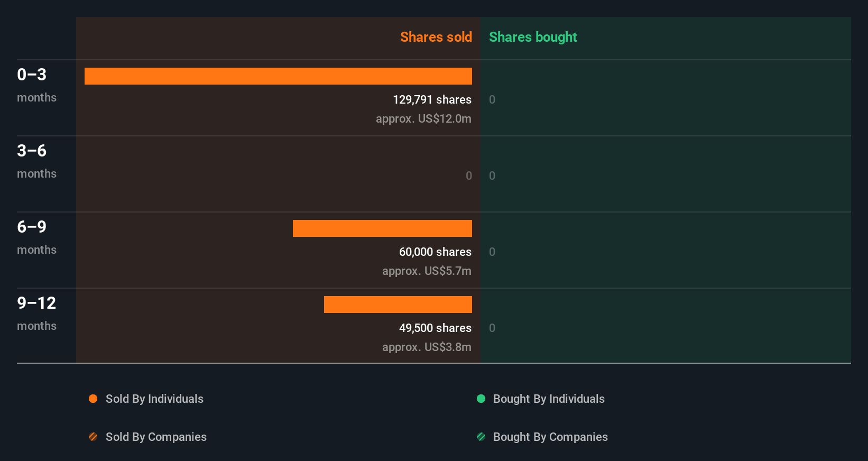This screenshot has width=868, height=461.
Task: Click the orange bar for 6–9 months
Action: pos(382,228)
